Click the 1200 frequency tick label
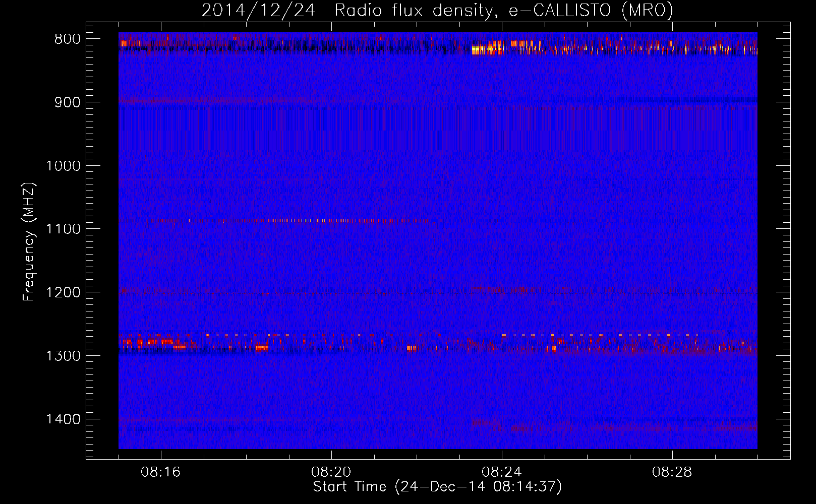The height and width of the screenshot is (504, 816). [x=64, y=293]
